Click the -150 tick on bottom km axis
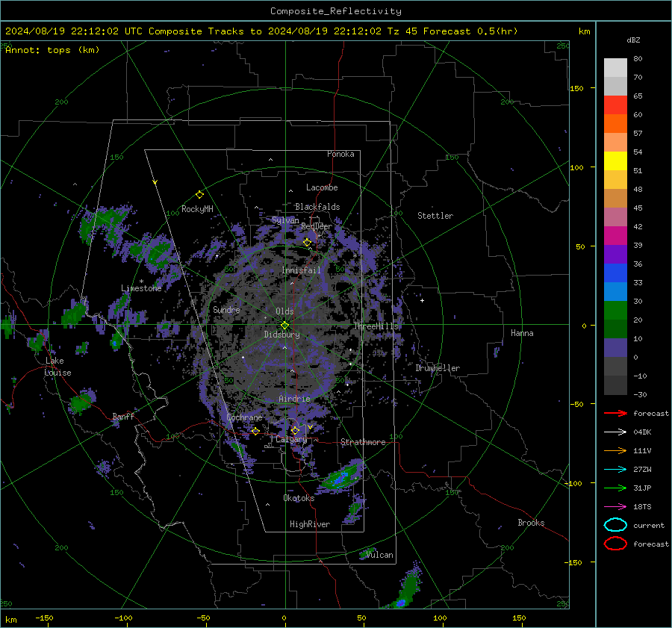The height and width of the screenshot is (628, 672). click(44, 618)
